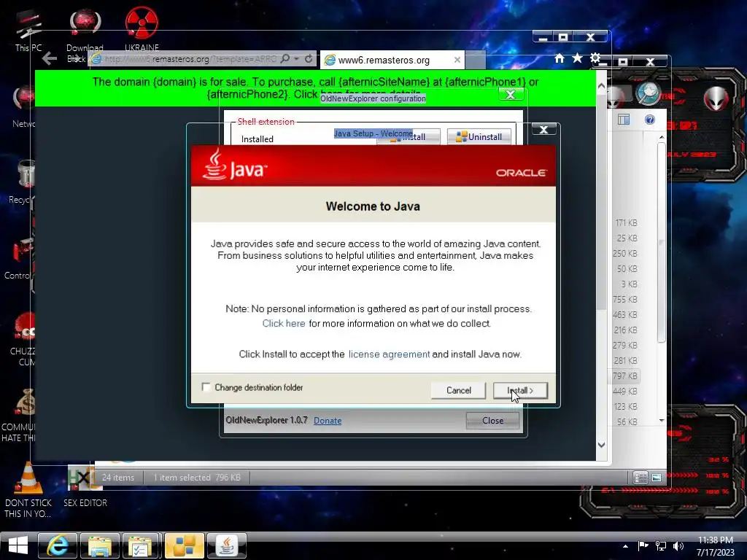Switch to Java setup taskbar button
The height and width of the screenshot is (560, 747).
227,545
